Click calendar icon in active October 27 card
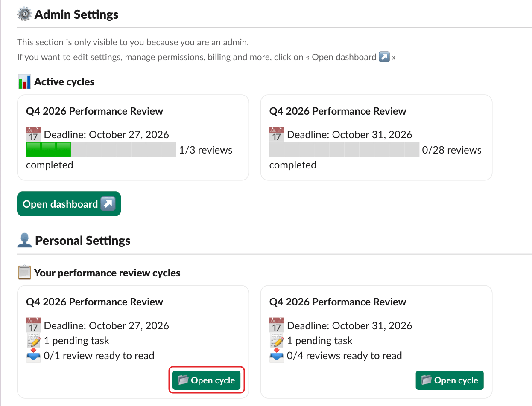This screenshot has width=532, height=406. tap(33, 134)
